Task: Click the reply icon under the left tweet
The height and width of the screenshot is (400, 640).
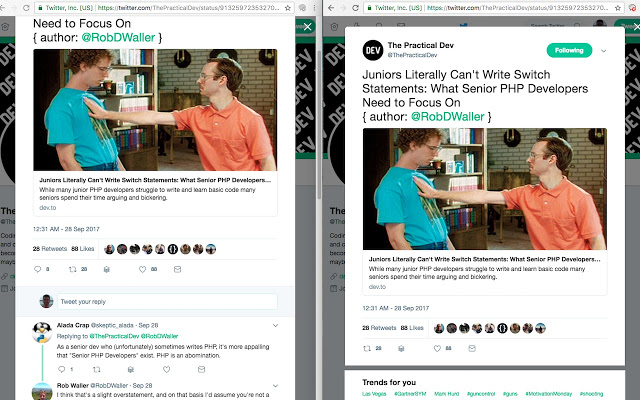Action: (x=38, y=269)
